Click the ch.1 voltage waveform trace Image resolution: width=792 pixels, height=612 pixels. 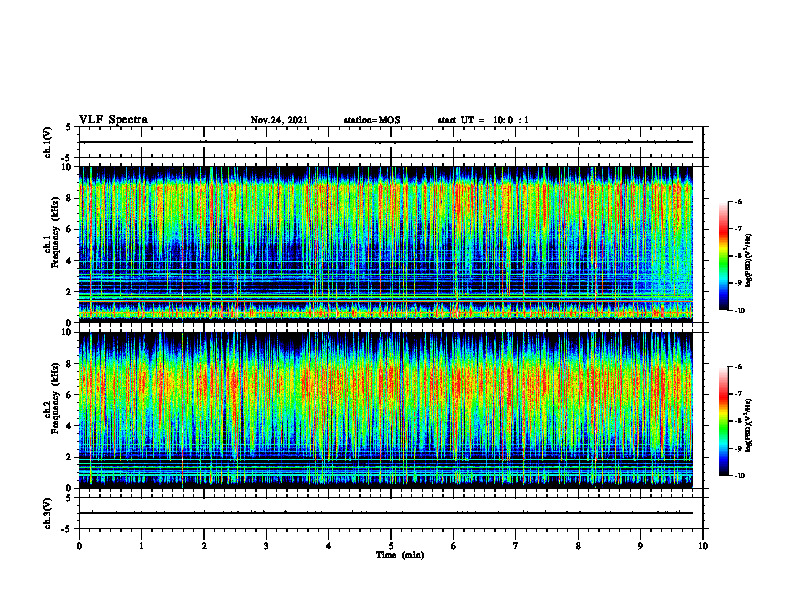386,142
